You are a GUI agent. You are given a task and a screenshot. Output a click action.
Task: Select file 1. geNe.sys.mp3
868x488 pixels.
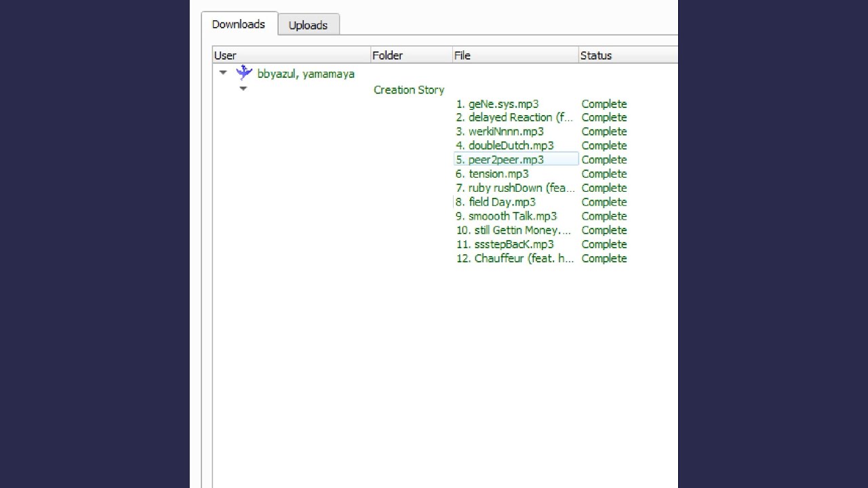tap(497, 104)
